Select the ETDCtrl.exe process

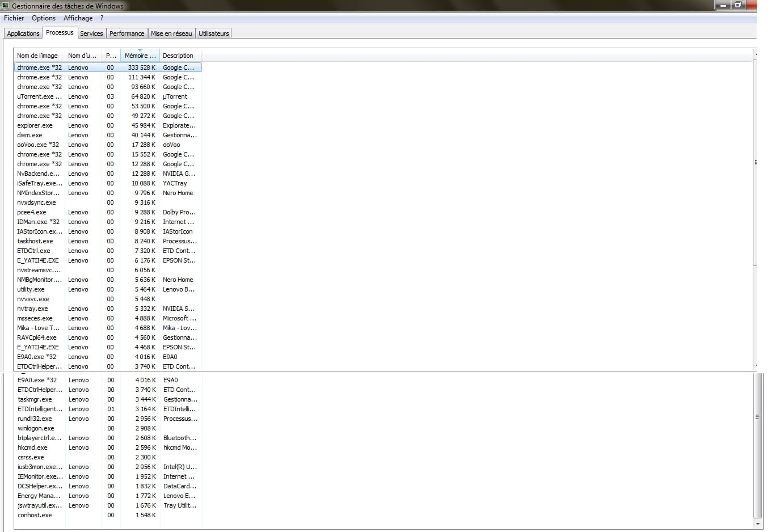(108, 251)
